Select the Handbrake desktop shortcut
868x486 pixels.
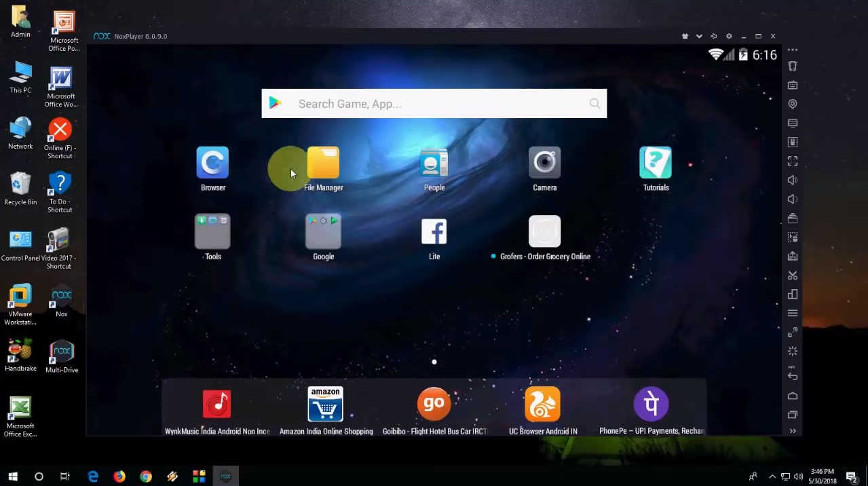point(20,354)
